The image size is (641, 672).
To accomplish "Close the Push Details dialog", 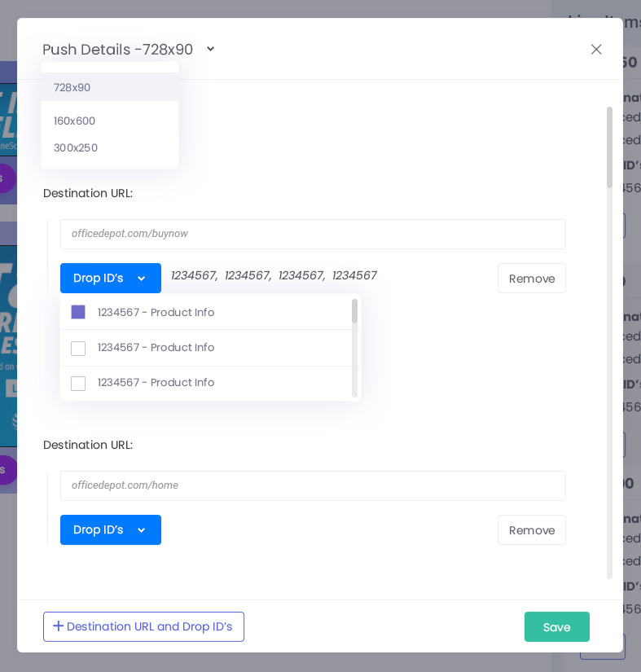I will [596, 50].
